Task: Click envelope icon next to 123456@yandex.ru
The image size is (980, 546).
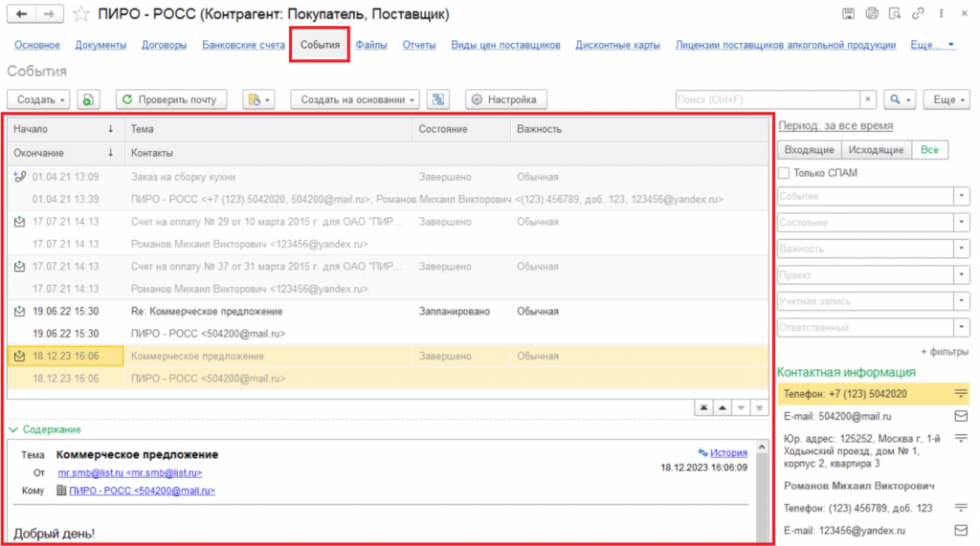Action: click(961, 531)
